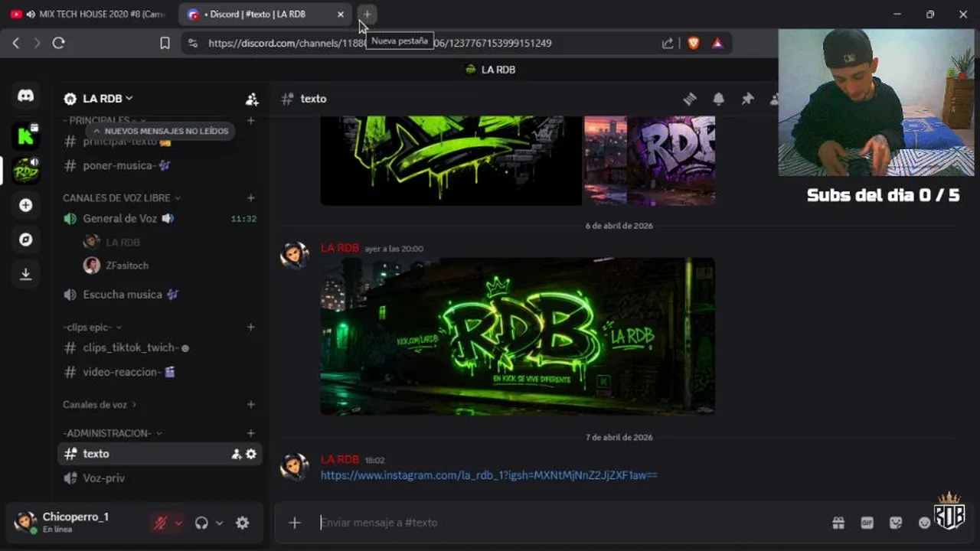Click the Brave Shields lion icon
This screenshot has width=980, height=551.
tap(693, 44)
